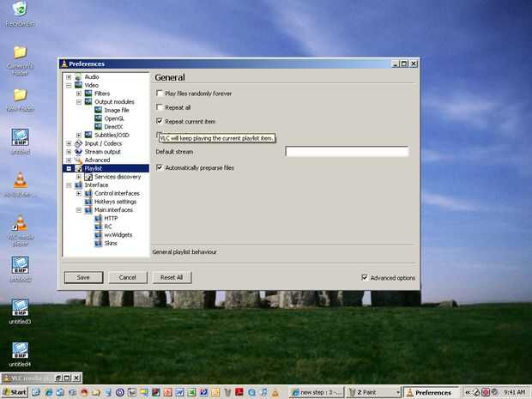Select the Recycle Bin desktop icon
This screenshot has height=399, width=532.
(20, 14)
